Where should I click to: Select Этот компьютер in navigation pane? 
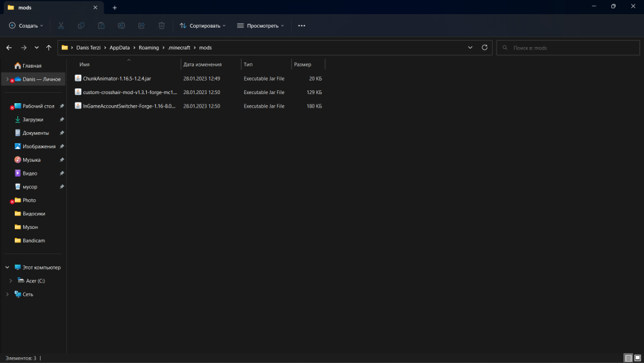coord(41,268)
